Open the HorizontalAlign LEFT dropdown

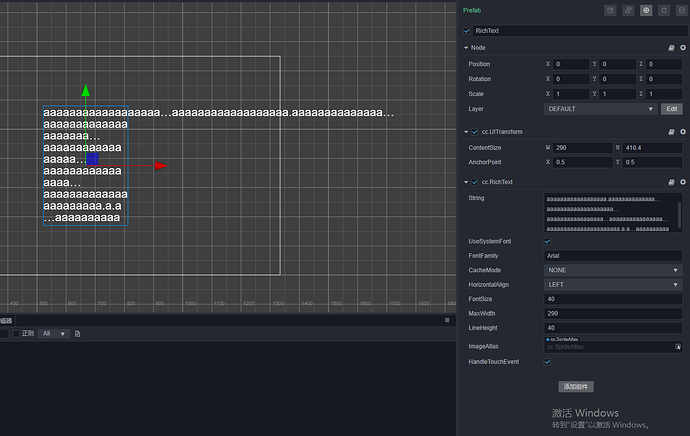(x=613, y=285)
